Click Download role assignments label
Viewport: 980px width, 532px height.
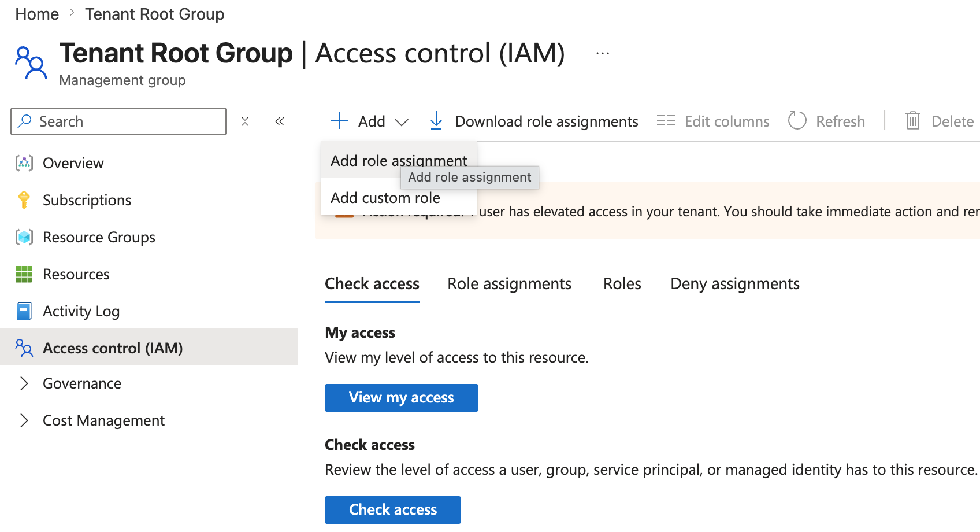click(x=547, y=121)
